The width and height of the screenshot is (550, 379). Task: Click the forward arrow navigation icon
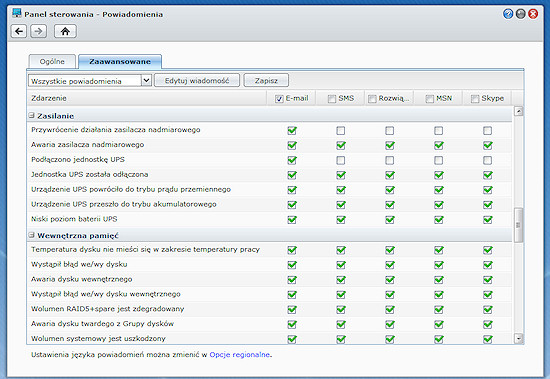tap(39, 31)
